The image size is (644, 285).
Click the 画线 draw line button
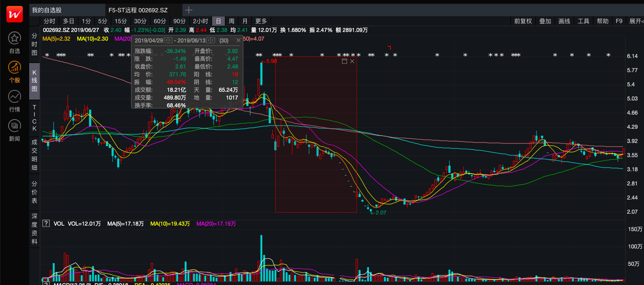[x=564, y=21]
